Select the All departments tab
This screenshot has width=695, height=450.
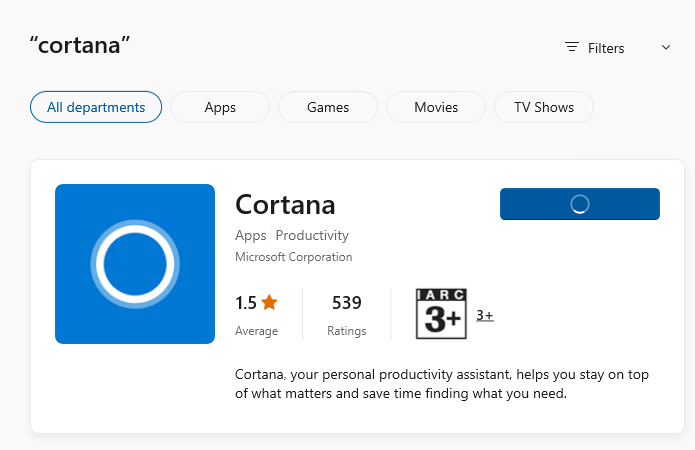(x=96, y=107)
